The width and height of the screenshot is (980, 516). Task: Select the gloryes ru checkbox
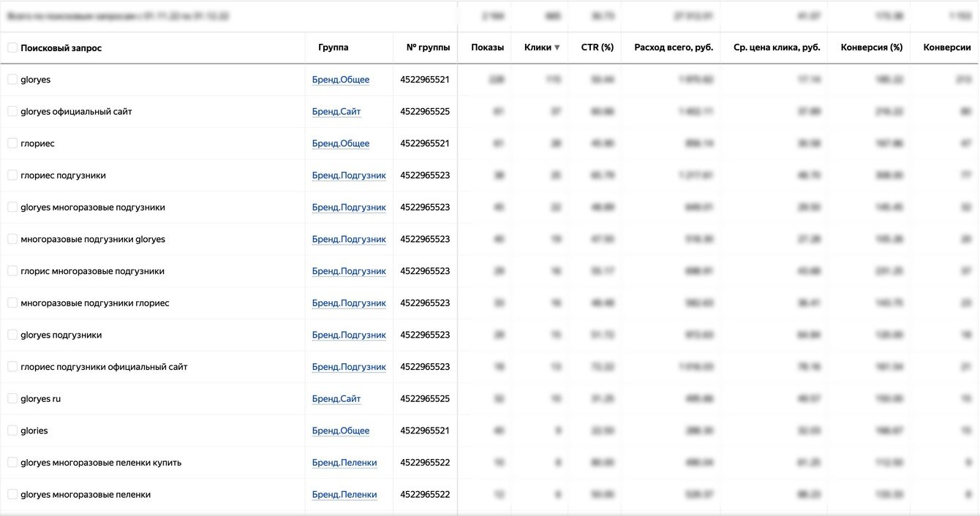pyautogui.click(x=12, y=398)
